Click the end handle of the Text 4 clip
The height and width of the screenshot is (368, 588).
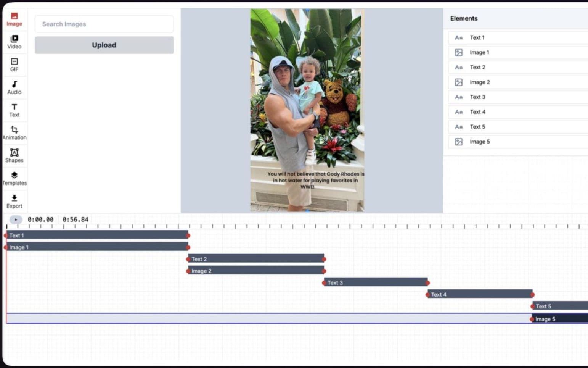pos(533,295)
